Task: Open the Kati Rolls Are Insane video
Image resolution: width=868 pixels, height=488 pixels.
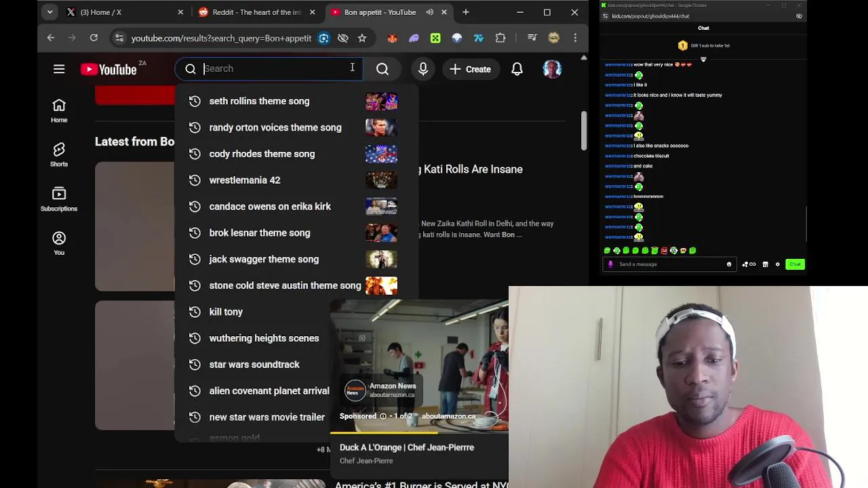Action: pyautogui.click(x=471, y=169)
